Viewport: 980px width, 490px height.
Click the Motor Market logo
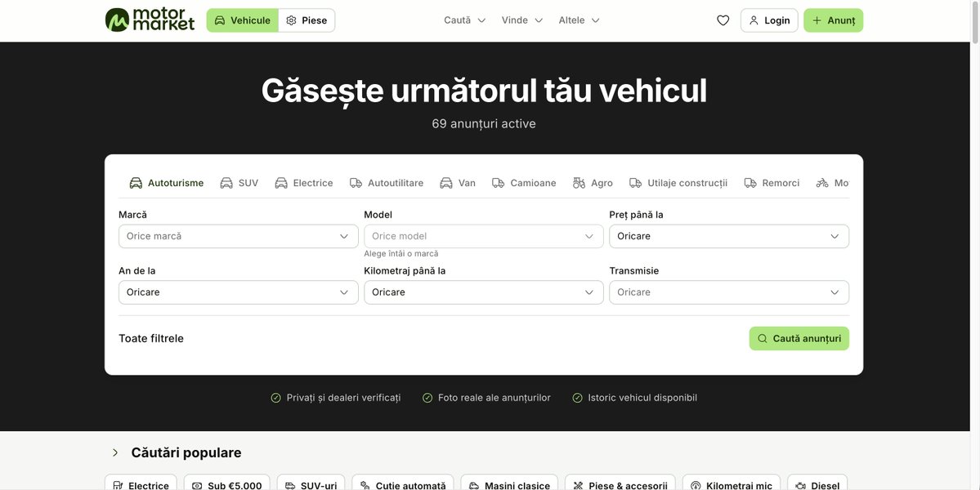[150, 20]
